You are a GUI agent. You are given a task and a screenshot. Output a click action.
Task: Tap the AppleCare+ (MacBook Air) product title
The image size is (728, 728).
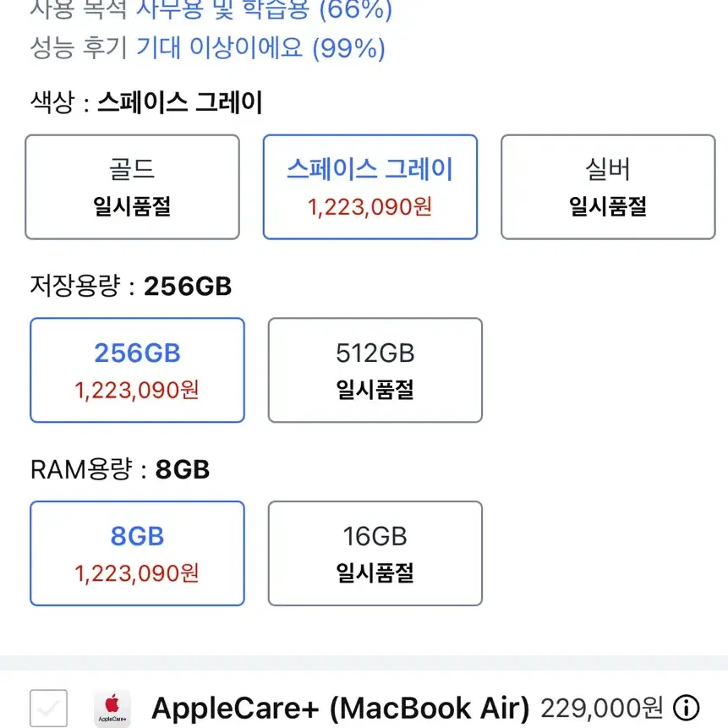coord(340,708)
